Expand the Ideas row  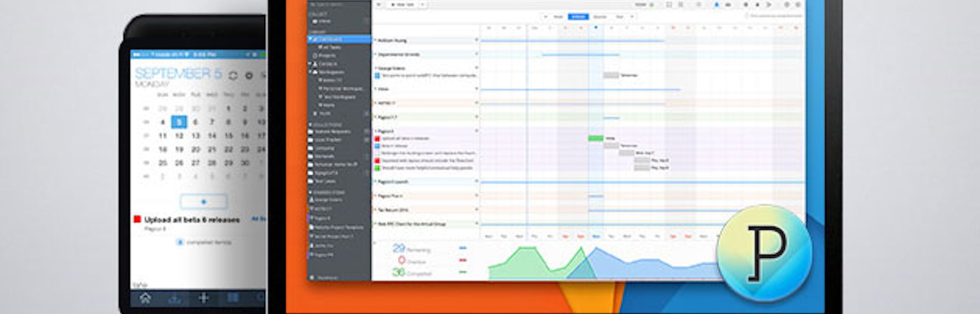click(x=375, y=89)
